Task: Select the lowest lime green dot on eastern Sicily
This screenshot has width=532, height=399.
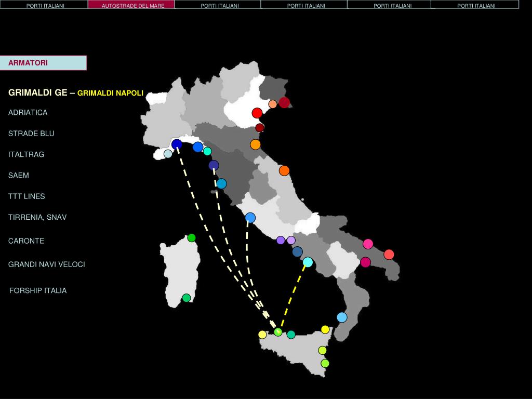Action: (325, 363)
